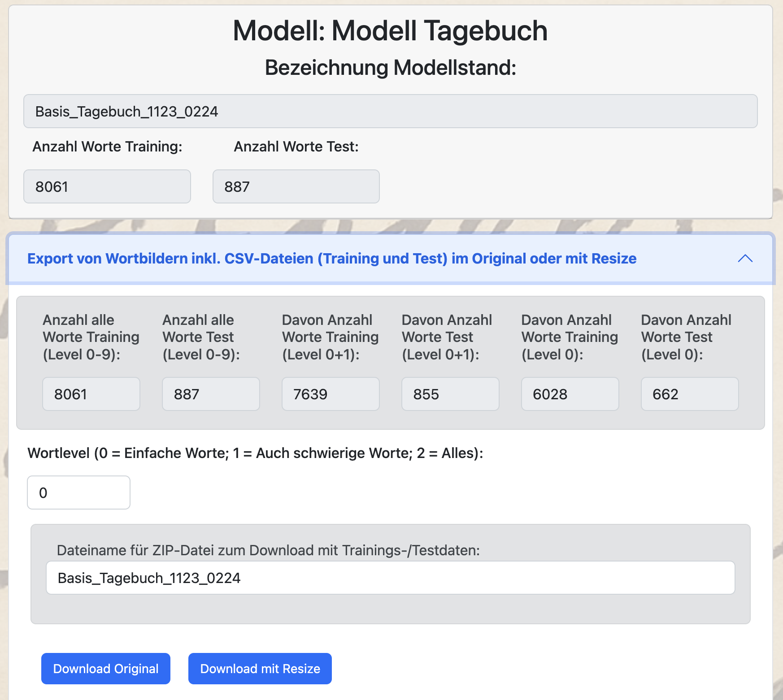Click the Wortlevel explanation label
Viewport: 783px width, 700px height.
coord(256,453)
